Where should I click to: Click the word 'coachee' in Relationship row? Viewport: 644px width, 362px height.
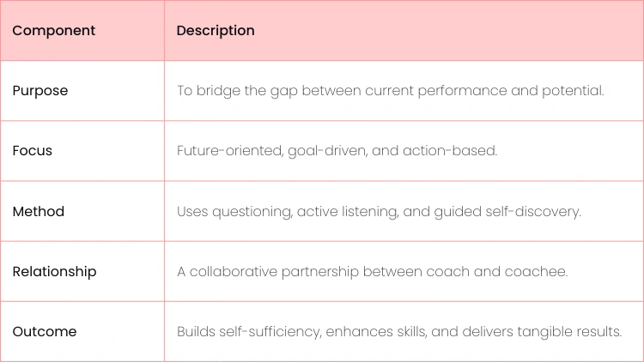535,271
